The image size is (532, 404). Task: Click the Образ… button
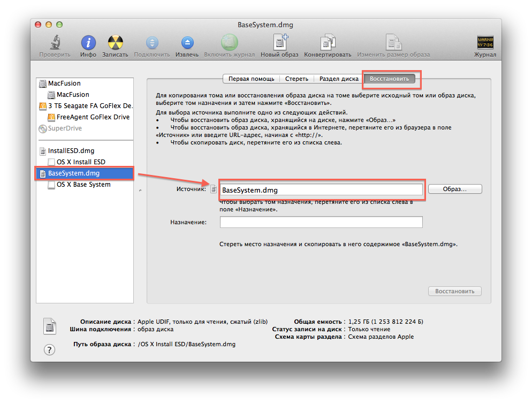click(x=455, y=189)
